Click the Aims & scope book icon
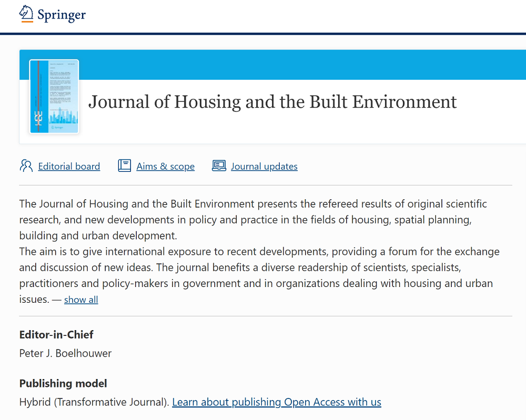 click(x=124, y=166)
